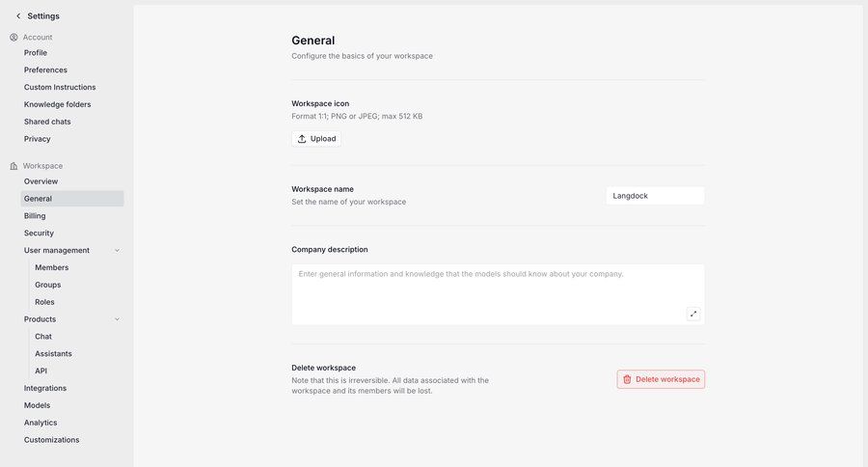Open Chat under Products
Image resolution: width=868 pixels, height=467 pixels.
click(x=43, y=337)
